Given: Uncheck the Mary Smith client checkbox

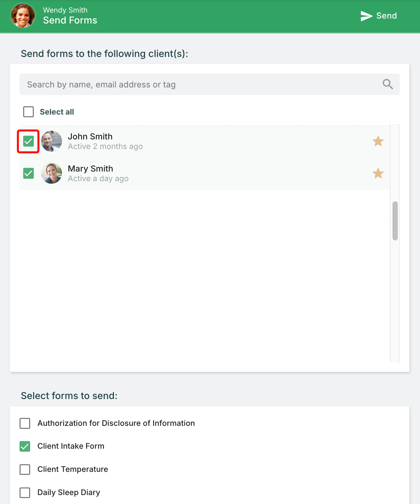Looking at the screenshot, I should tap(28, 173).
